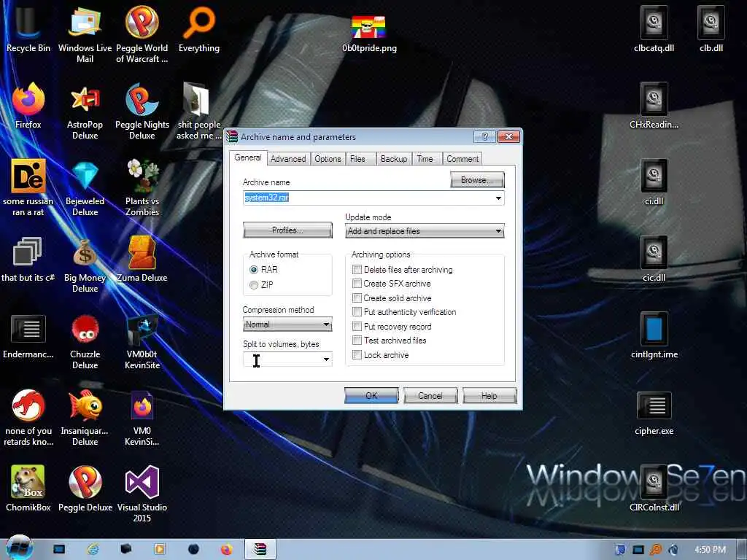Open the Update mode dropdown
The height and width of the screenshot is (560, 747).
point(425,231)
